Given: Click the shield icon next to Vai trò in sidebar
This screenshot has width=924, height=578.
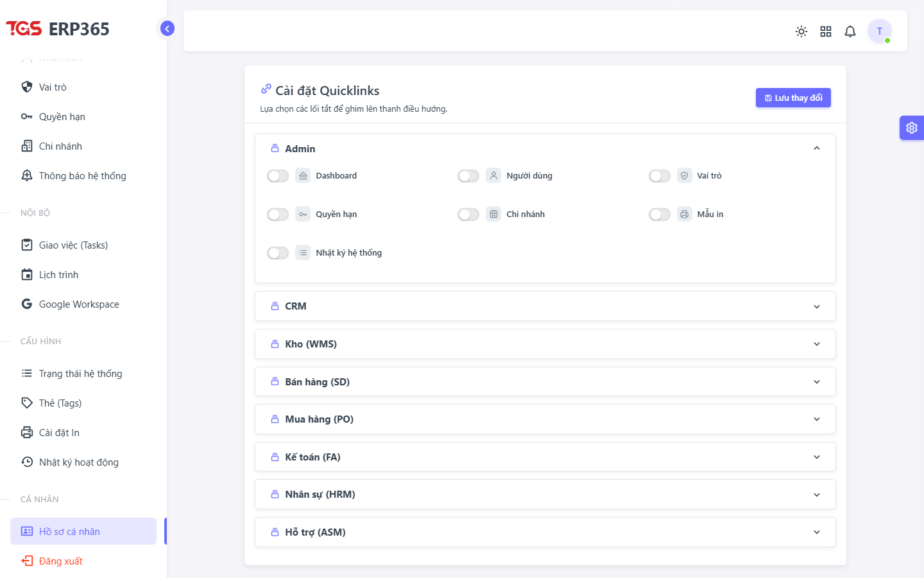Looking at the screenshot, I should pyautogui.click(x=27, y=87).
